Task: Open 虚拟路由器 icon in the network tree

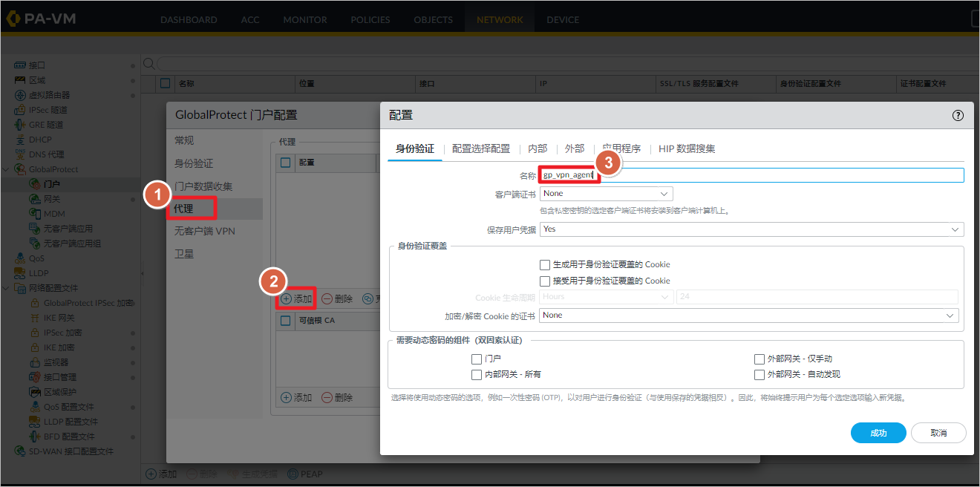Action: coord(20,95)
